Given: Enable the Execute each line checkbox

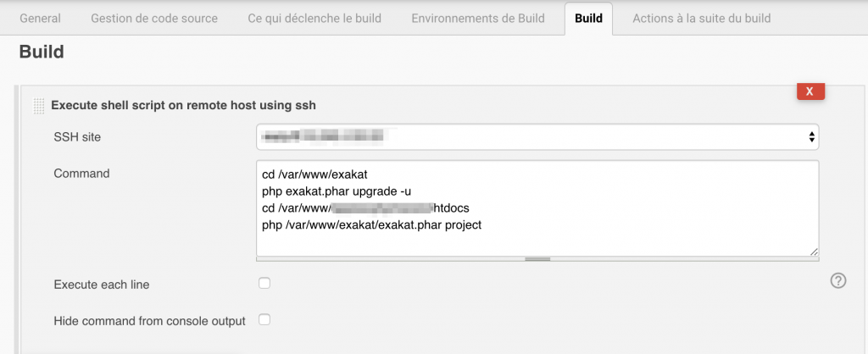Looking at the screenshot, I should click(264, 284).
